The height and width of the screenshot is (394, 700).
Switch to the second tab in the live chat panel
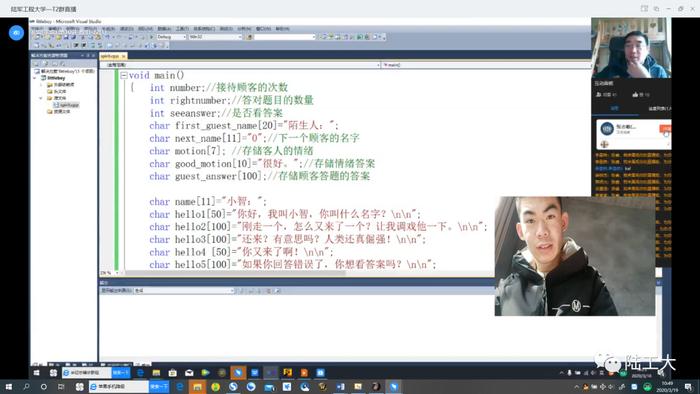tap(658, 108)
